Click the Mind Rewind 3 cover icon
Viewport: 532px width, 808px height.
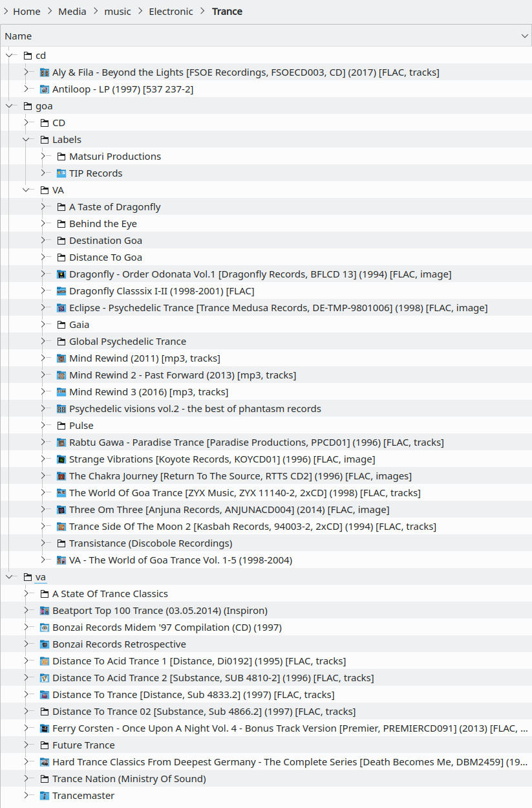[61, 392]
